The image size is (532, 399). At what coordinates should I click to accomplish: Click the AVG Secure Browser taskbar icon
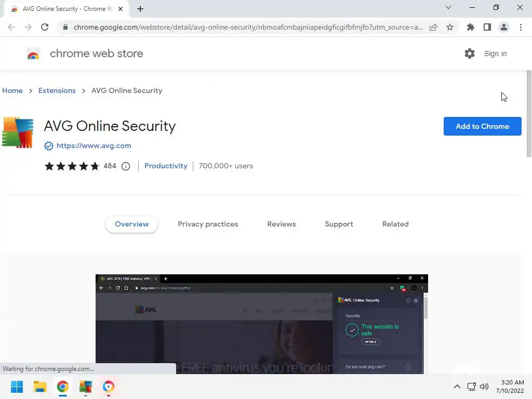pos(109,387)
